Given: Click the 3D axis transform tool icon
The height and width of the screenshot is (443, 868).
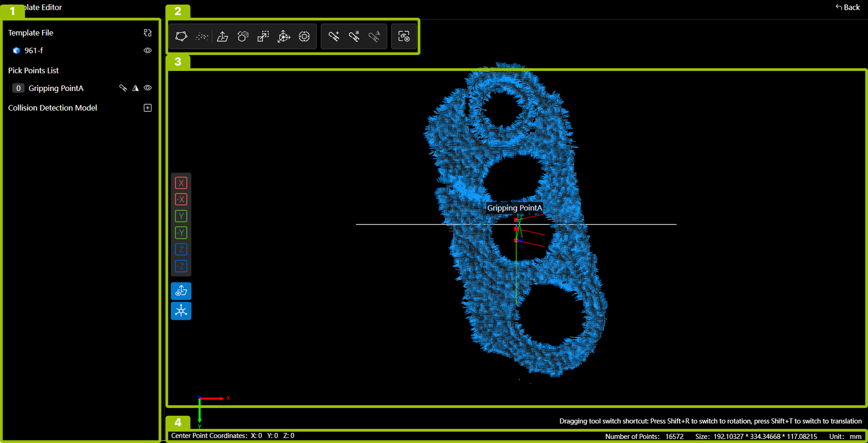Looking at the screenshot, I should coord(284,36).
